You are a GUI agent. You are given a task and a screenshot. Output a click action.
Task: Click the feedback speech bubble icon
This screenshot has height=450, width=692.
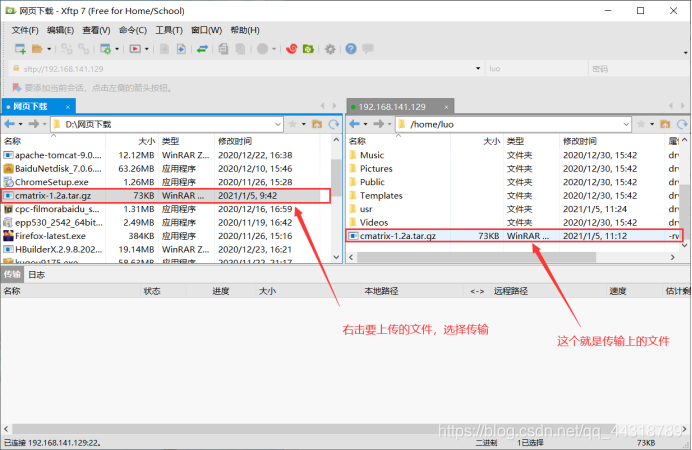click(x=368, y=48)
